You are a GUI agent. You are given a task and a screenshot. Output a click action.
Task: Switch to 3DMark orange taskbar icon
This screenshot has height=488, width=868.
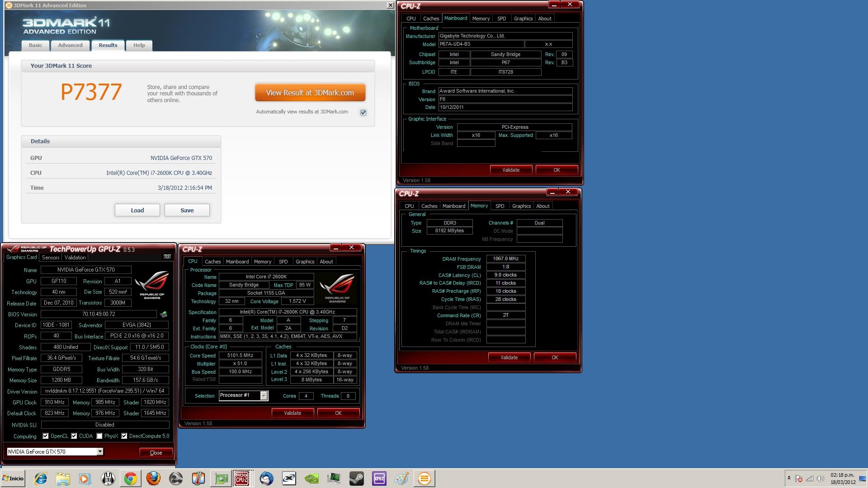(424, 479)
